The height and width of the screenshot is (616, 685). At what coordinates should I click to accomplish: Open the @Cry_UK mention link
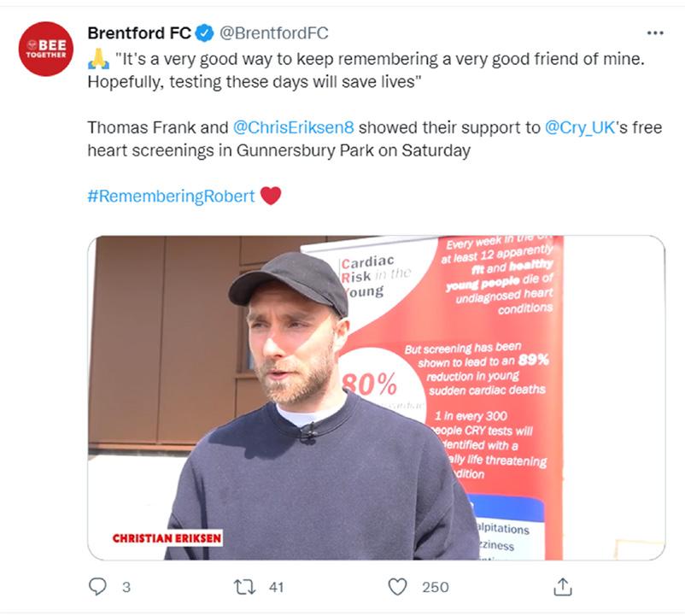[x=580, y=127]
